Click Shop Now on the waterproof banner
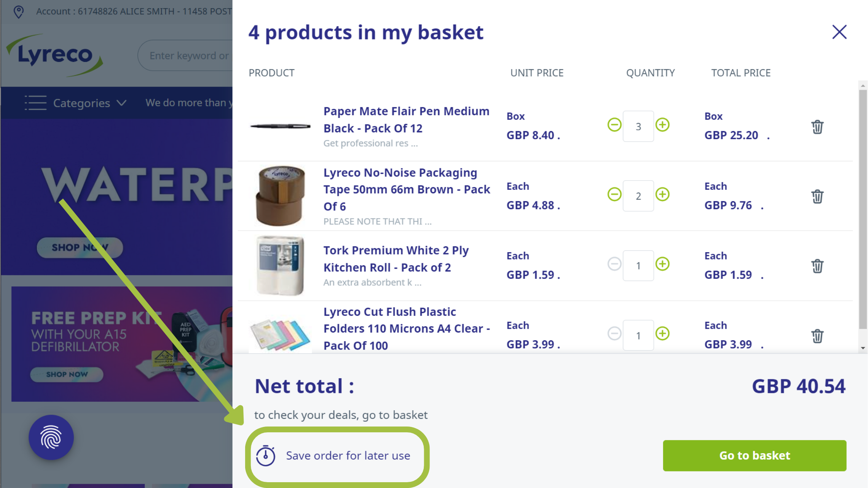868x488 pixels. click(x=80, y=247)
